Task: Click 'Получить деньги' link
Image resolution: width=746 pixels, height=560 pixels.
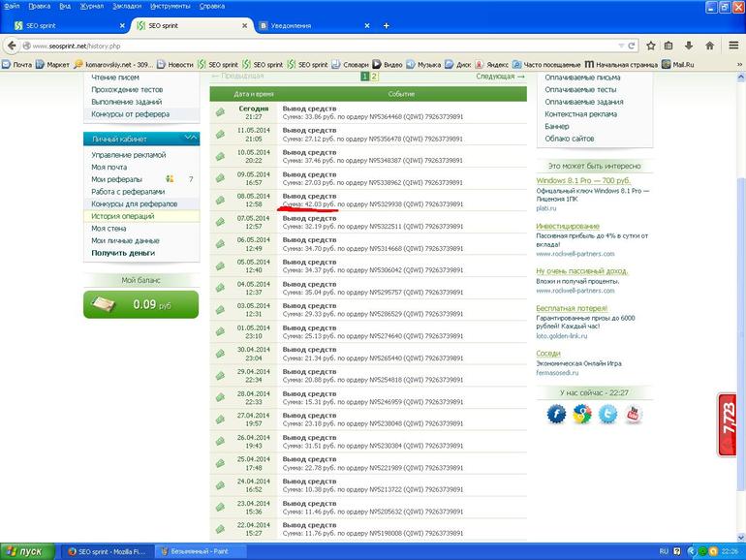Action: click(x=122, y=253)
